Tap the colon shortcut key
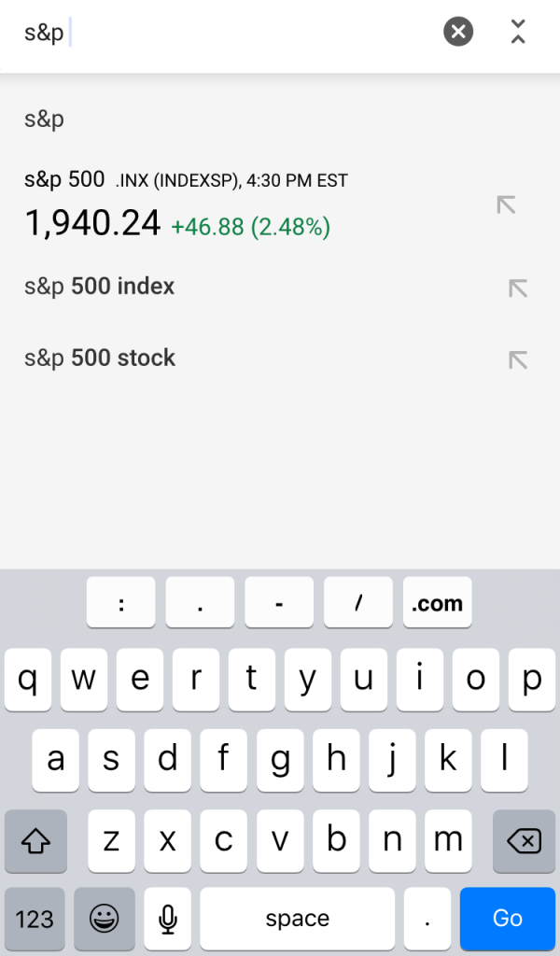Screen dimensions: 560x956 tap(121, 603)
